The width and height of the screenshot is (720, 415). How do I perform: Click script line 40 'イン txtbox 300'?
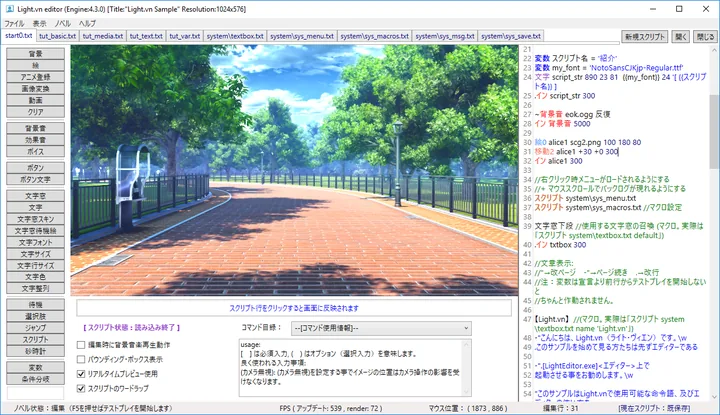[x=560, y=245]
